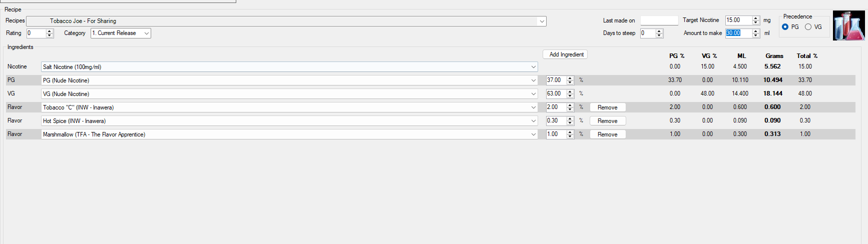The image size is (868, 244).
Task: Decrease the PG percentage spinner
Action: point(570,82)
